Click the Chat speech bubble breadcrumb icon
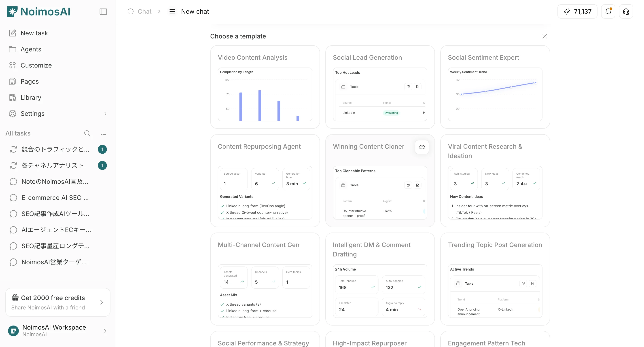644x347 pixels. [x=131, y=11]
